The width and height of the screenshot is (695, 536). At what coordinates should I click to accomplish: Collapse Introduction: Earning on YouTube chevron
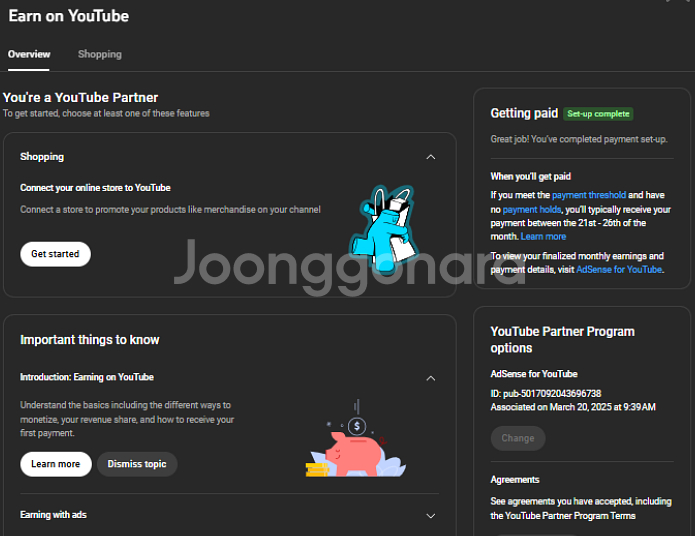430,378
